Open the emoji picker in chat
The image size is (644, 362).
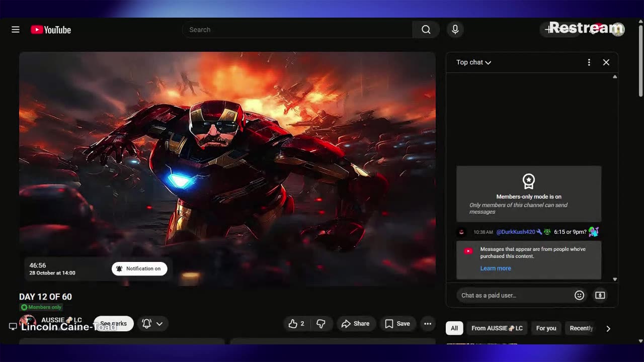(x=579, y=295)
